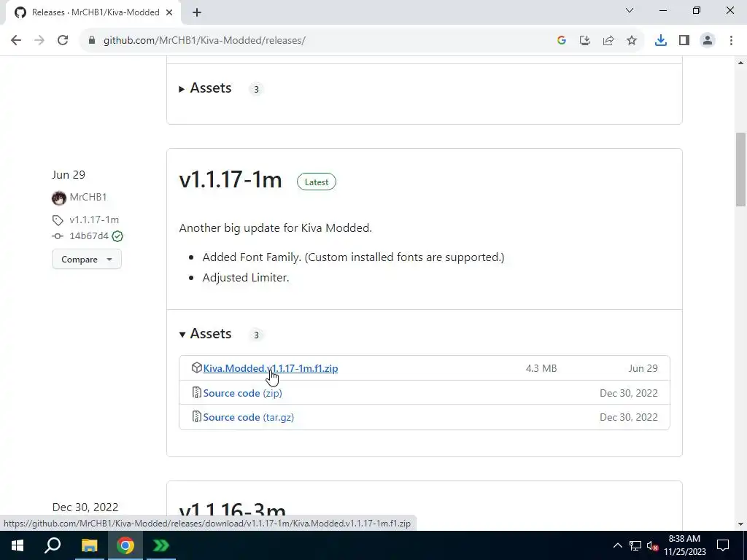Click the muted volume icon in tray
The image size is (747, 560).
[652, 546]
